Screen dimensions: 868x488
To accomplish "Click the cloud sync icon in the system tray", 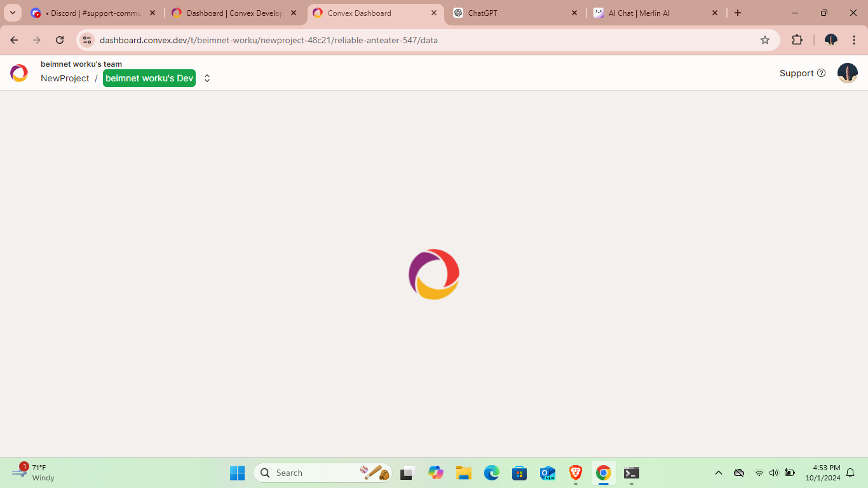I will [739, 473].
